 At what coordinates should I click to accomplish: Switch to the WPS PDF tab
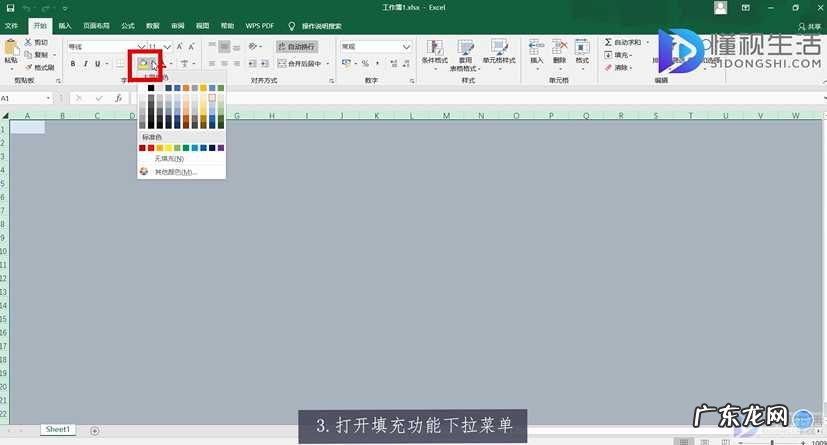[259, 26]
